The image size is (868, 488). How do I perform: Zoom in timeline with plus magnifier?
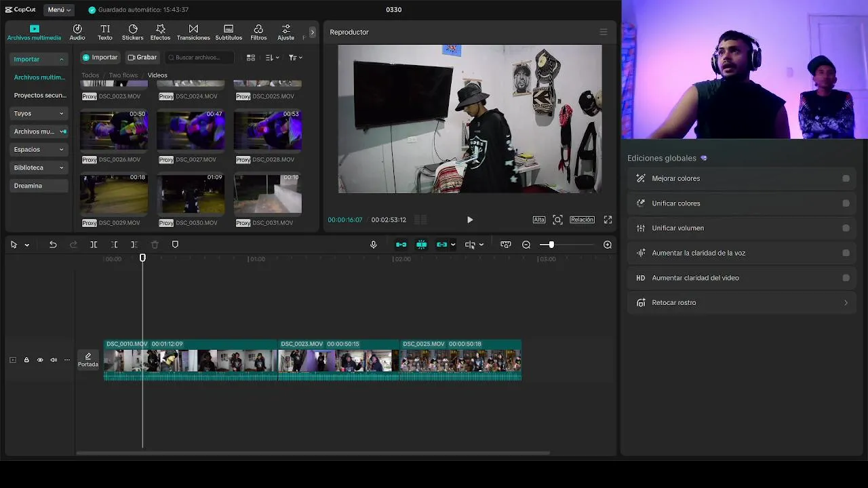[x=608, y=245]
